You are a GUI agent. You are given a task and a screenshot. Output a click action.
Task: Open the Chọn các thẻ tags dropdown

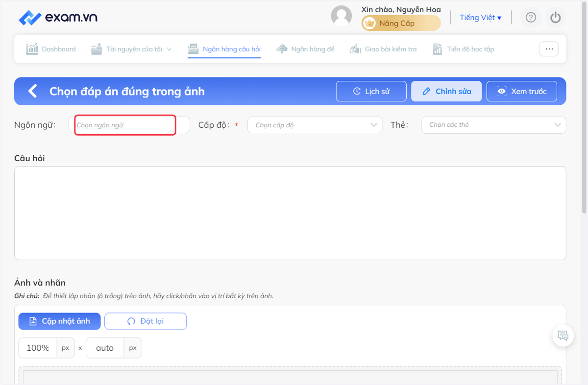coord(493,125)
